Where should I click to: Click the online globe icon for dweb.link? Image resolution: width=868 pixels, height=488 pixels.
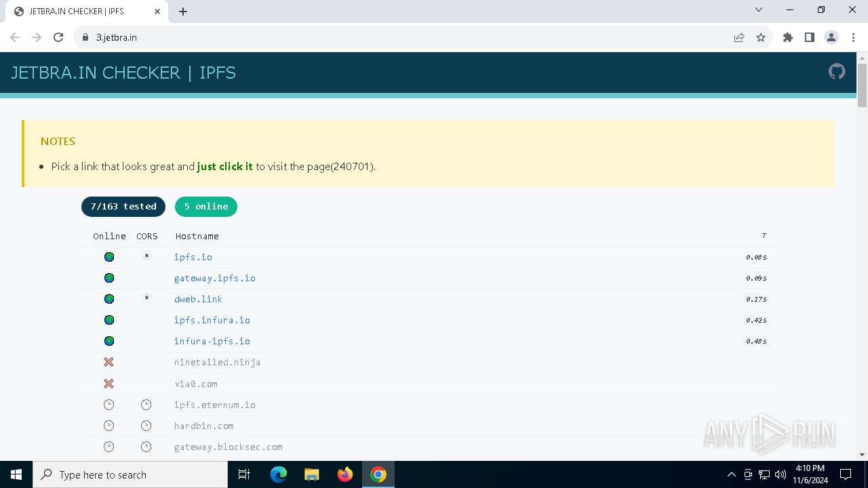click(x=109, y=299)
